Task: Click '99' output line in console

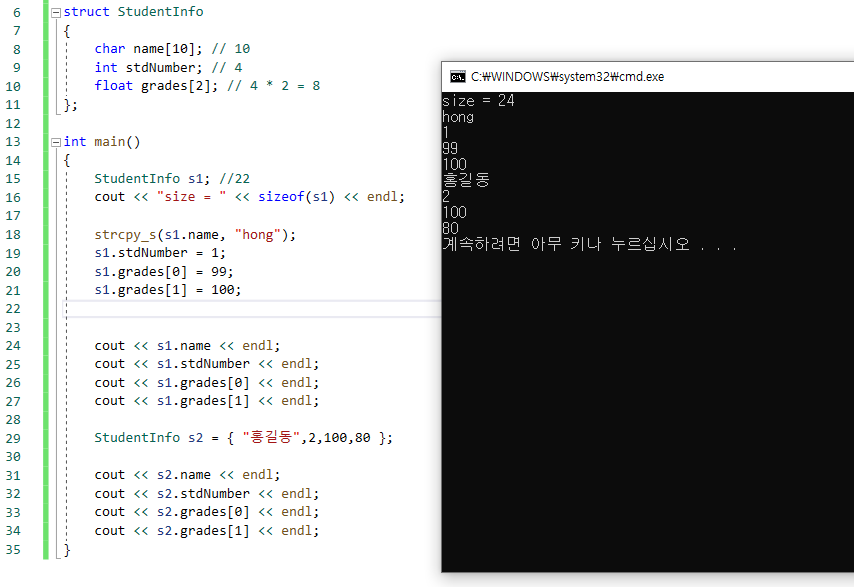Action: pos(450,148)
